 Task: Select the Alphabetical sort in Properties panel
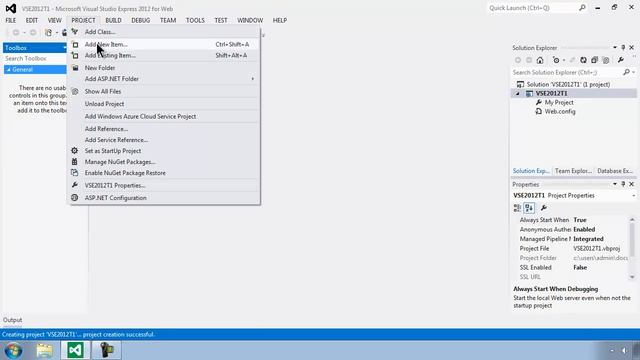tap(529, 208)
